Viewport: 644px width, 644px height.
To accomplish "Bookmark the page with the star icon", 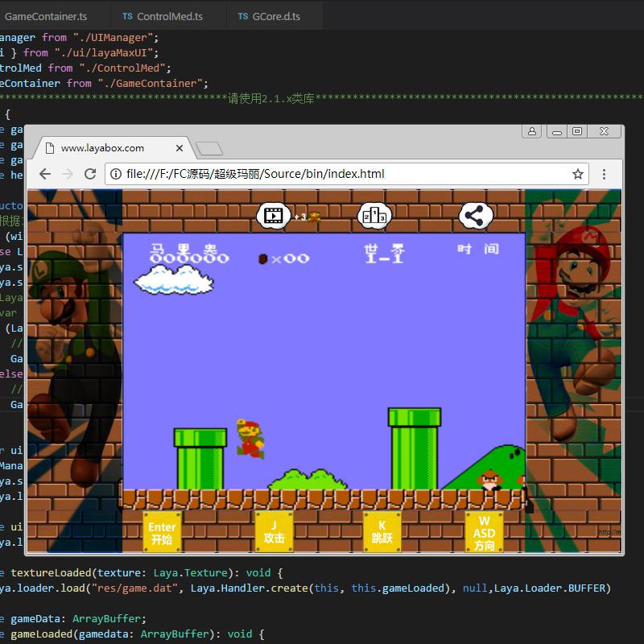I will tap(577, 174).
